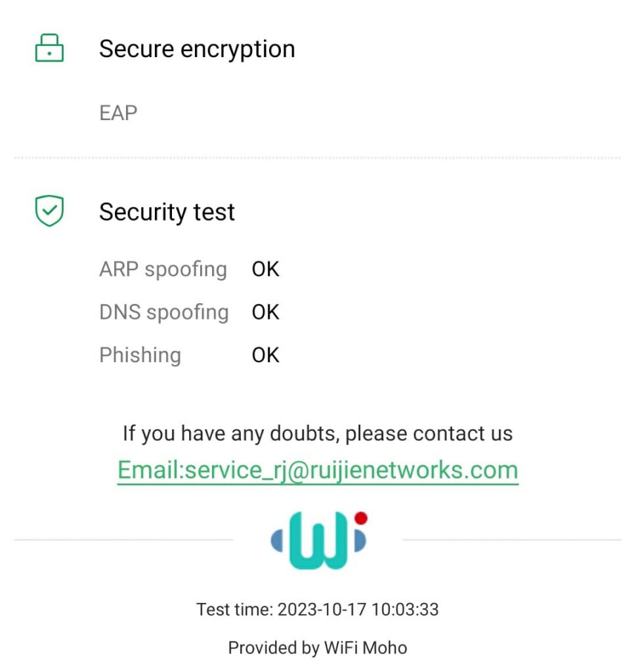Select the Security test heading
This screenshot has height=672, width=636.
(x=167, y=212)
